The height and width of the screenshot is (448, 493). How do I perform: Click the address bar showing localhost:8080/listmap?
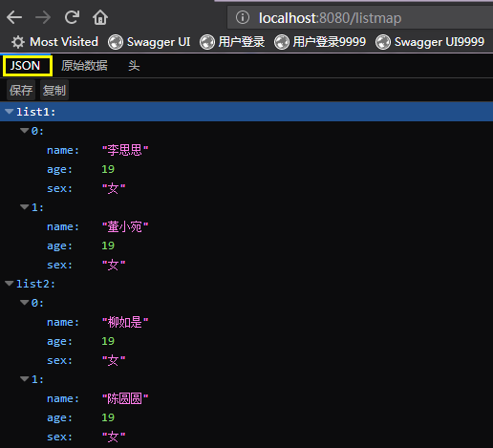point(360,18)
